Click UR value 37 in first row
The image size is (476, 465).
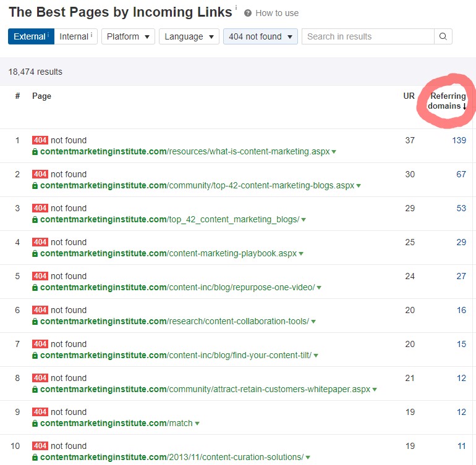410,140
